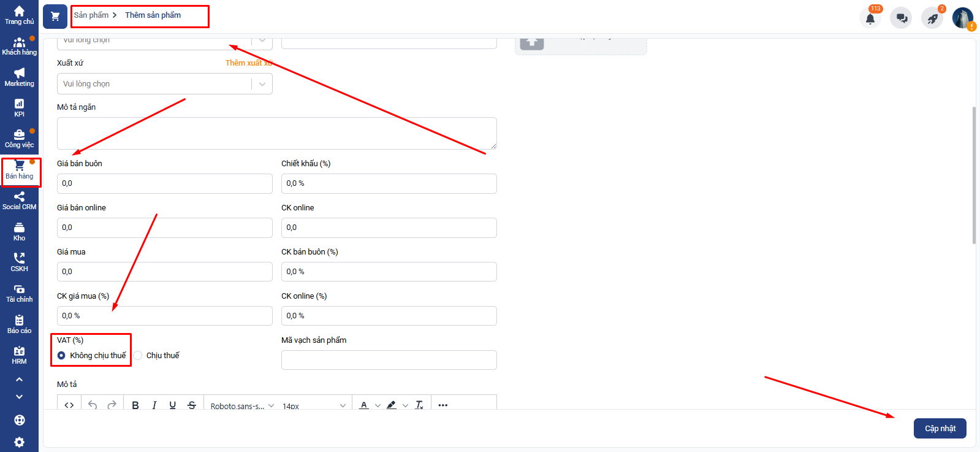
Task: Open the Roboto font family dropdown
Action: tap(241, 405)
